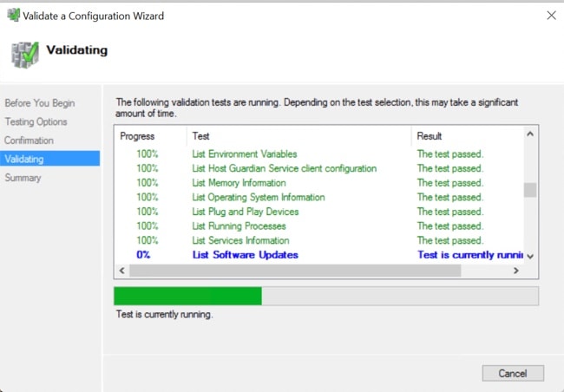This screenshot has height=392, width=564.
Task: Select the List Software Updates row
Action: pyautogui.click(x=319, y=255)
